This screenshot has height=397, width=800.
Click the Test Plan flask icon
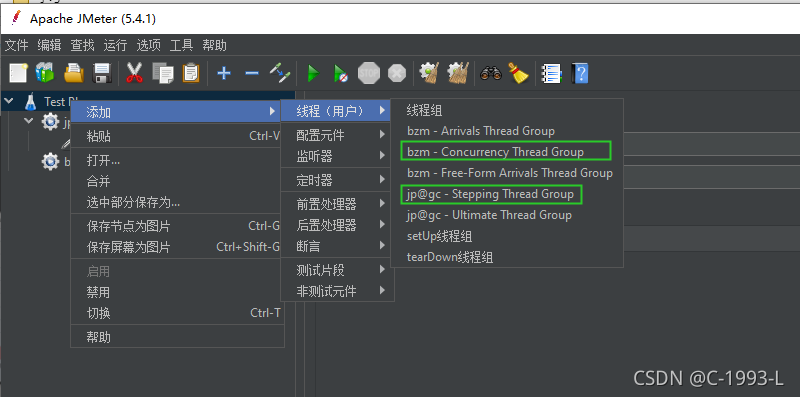click(31, 101)
